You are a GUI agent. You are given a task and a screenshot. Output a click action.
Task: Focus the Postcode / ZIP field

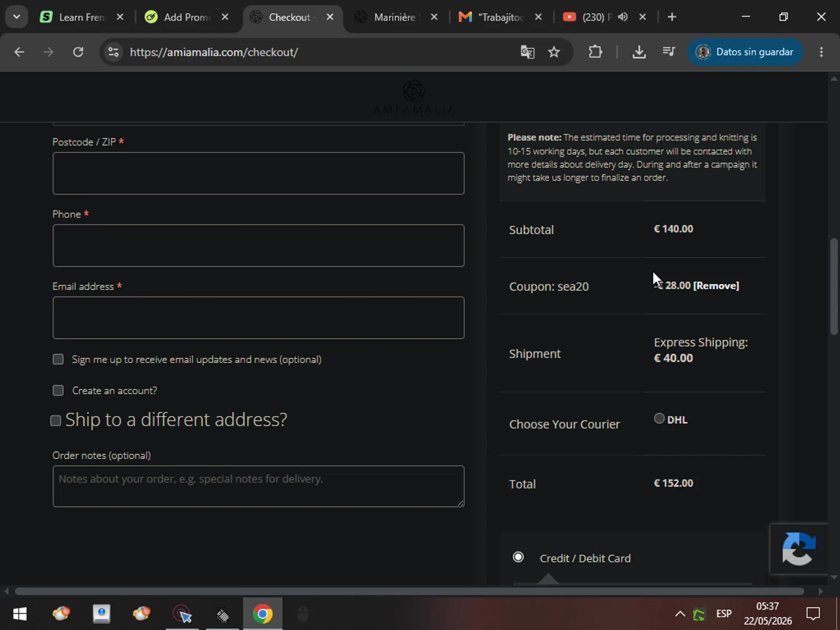(258, 173)
